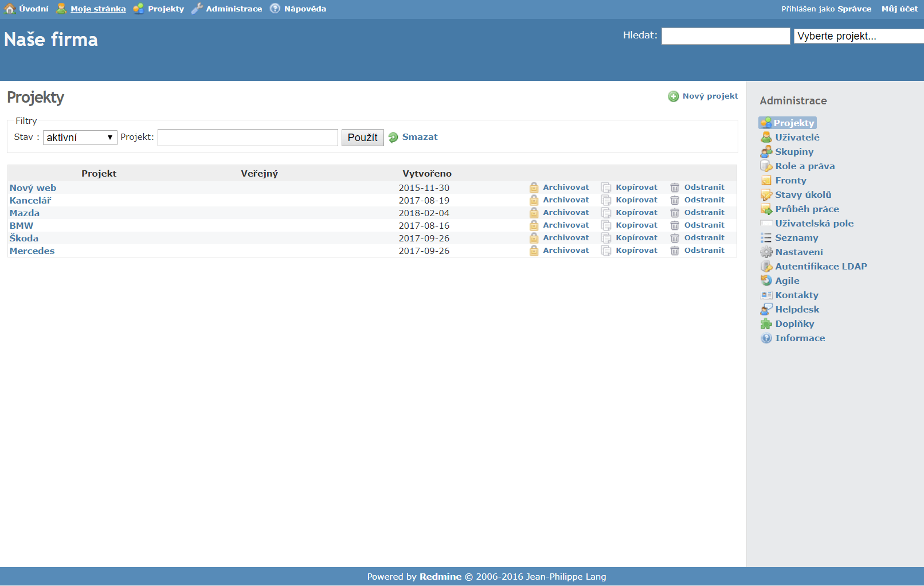Click the wrench icon next to Administrace
924x586 pixels.
197,9
